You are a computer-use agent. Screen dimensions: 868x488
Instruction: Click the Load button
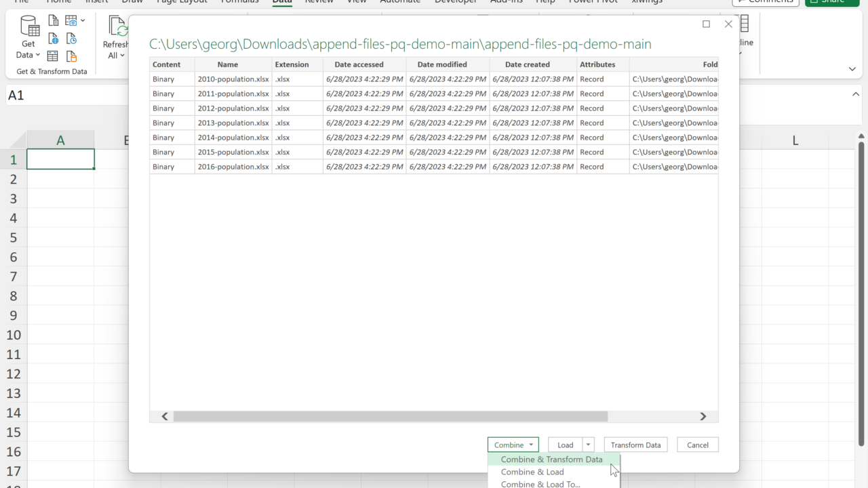point(566,445)
